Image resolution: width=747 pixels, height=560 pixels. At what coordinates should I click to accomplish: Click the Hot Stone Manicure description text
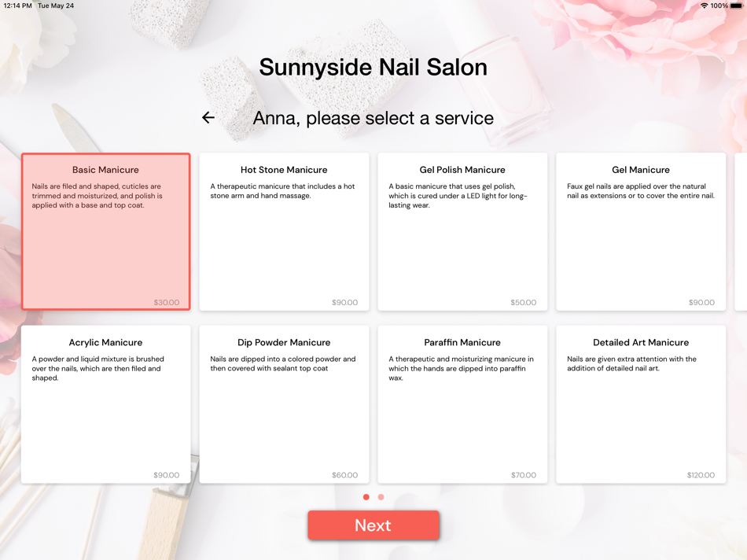(x=282, y=191)
